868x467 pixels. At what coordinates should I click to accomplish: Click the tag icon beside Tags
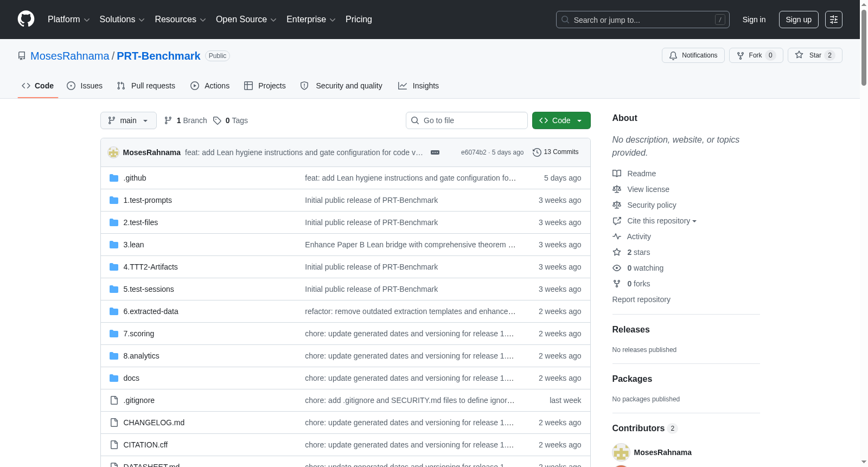pos(217,120)
